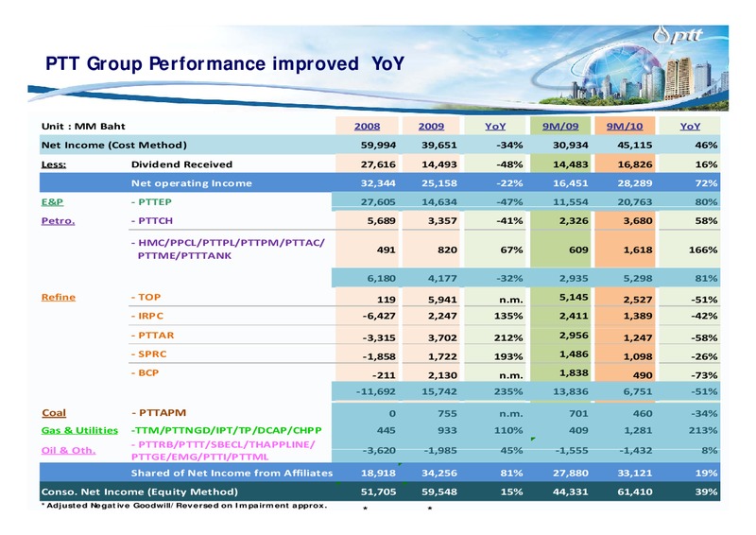The width and height of the screenshot is (756, 535).
Task: Click the 166% YoY value
Action: coord(703,250)
